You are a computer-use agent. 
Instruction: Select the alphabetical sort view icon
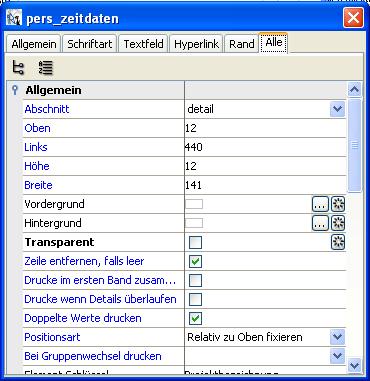point(45,68)
